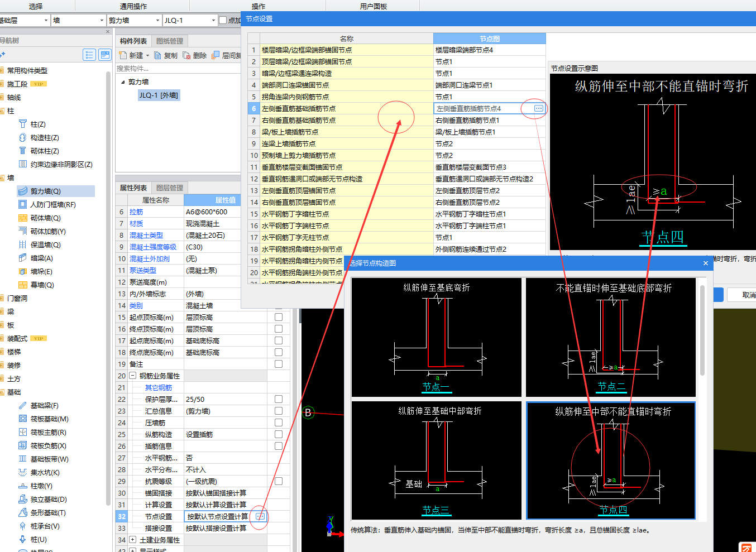Toggle checkbox for 终点顶标高(m) row
The height and width of the screenshot is (552, 756).
[x=279, y=329]
